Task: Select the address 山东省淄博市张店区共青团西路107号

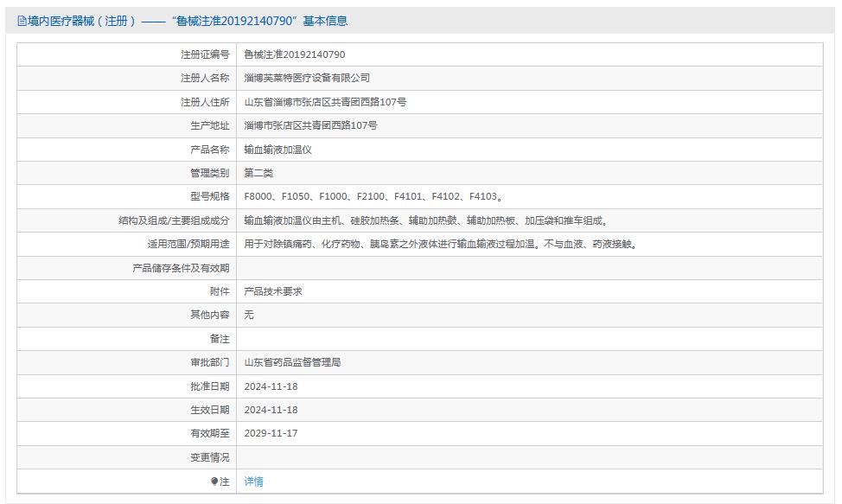Action: click(325, 102)
